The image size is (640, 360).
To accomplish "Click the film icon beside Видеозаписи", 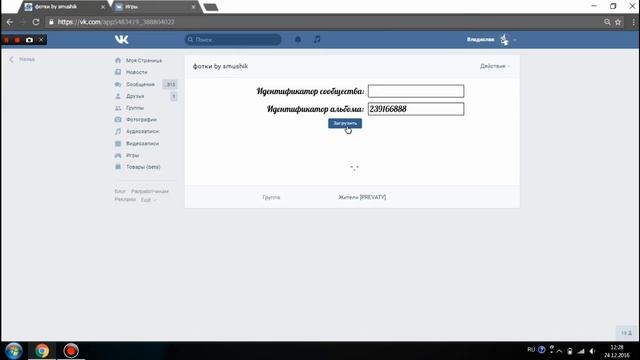I will [118, 143].
